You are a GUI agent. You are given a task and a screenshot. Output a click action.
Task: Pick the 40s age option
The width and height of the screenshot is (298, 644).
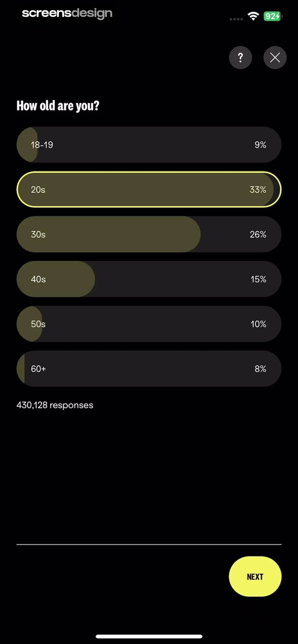tap(149, 279)
